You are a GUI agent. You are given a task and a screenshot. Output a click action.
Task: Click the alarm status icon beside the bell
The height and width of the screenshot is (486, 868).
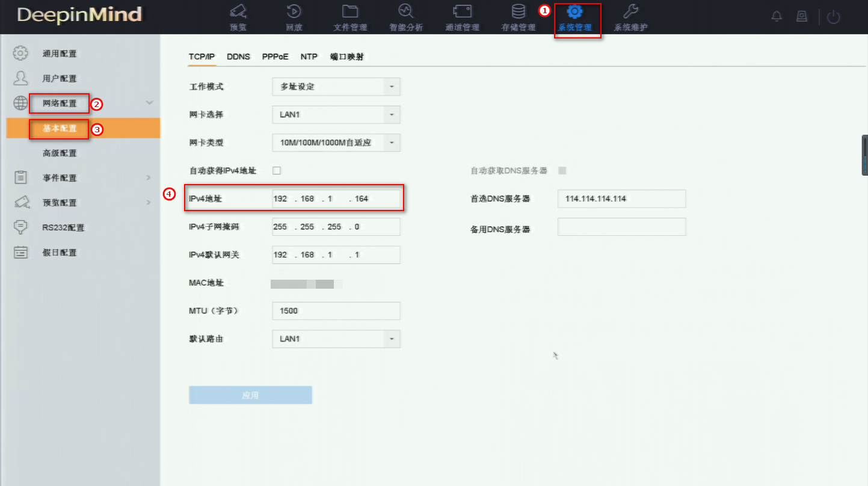[x=801, y=16]
